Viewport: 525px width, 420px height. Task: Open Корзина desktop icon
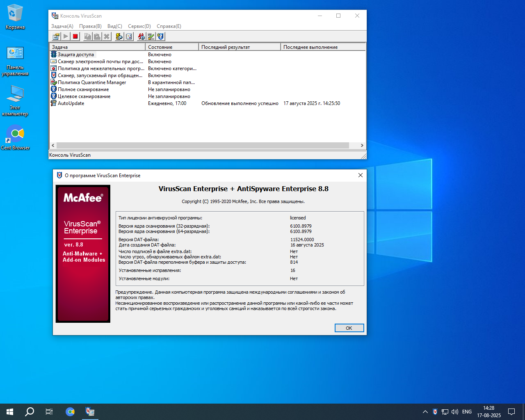15,17
